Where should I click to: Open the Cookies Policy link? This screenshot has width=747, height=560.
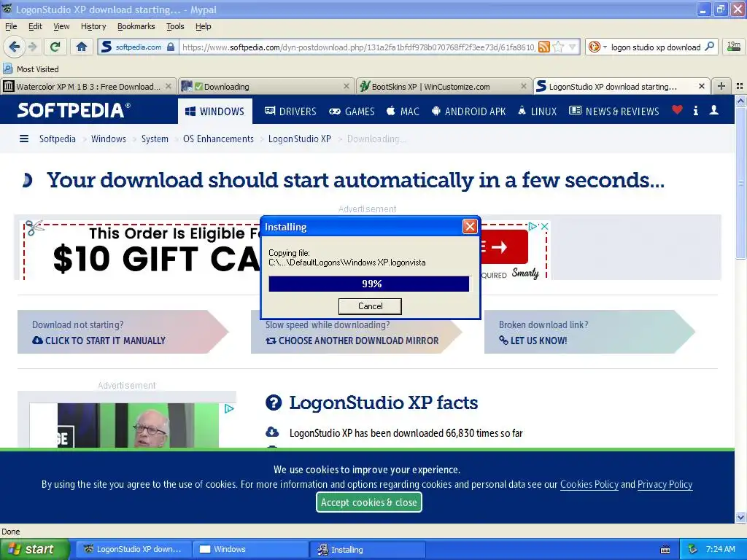(x=589, y=484)
